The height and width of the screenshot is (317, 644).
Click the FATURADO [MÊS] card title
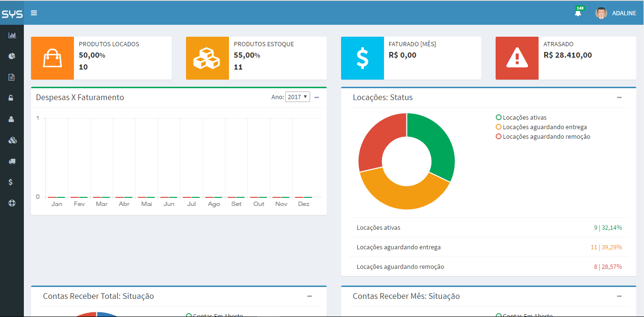412,44
